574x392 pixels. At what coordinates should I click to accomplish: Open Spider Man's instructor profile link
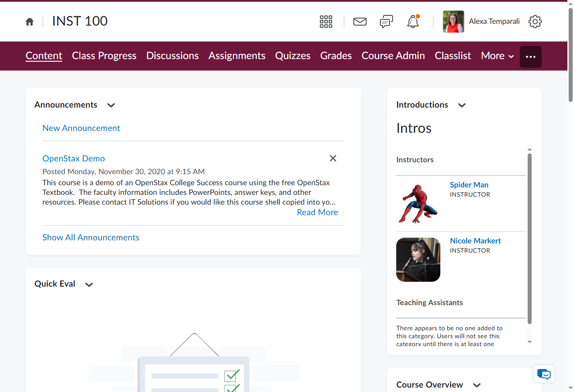(x=469, y=185)
